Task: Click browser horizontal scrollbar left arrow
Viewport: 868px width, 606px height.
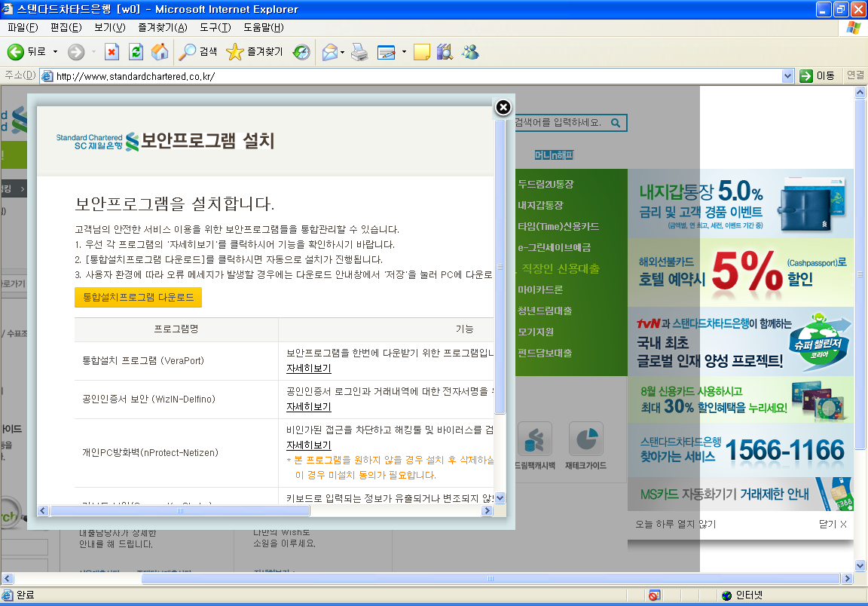Action: [7, 578]
